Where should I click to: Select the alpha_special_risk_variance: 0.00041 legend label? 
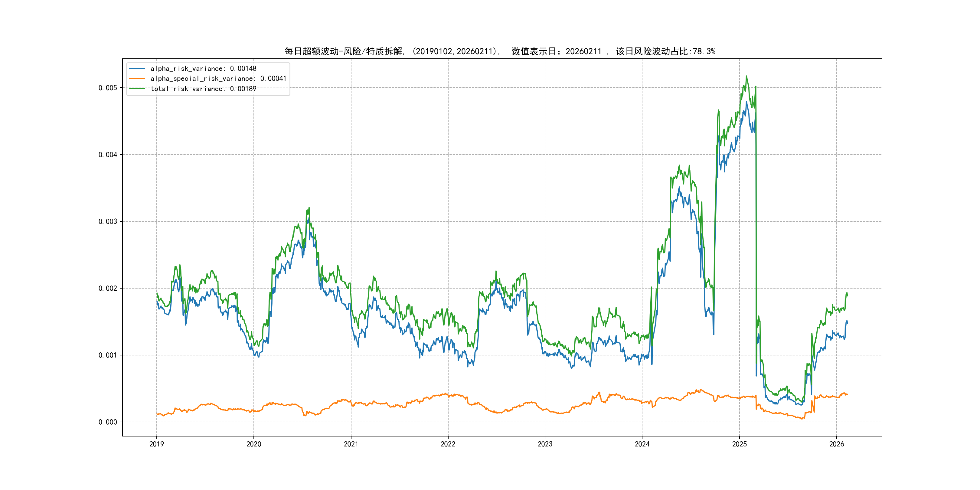pyautogui.click(x=218, y=78)
